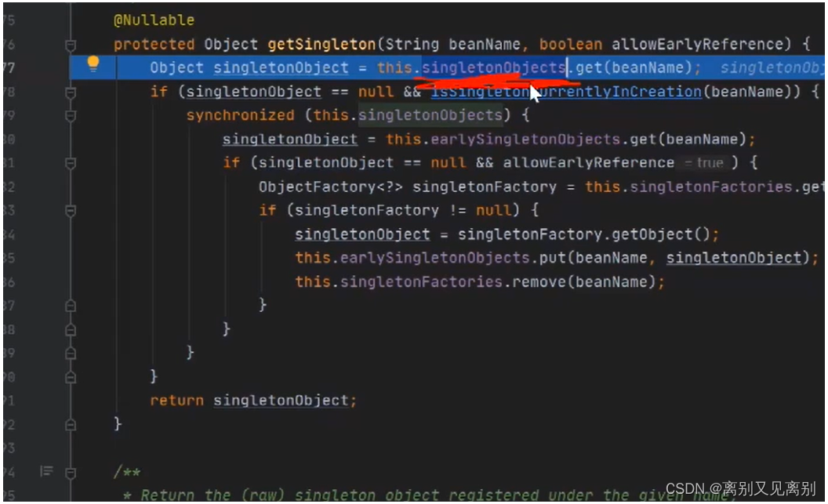Click the selected singletonObjects text on highlighted line
The height and width of the screenshot is (504, 828).
coord(494,67)
